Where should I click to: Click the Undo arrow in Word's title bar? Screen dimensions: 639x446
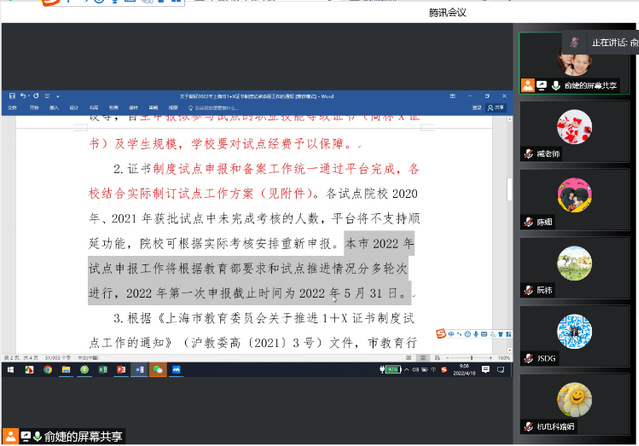click(x=23, y=96)
